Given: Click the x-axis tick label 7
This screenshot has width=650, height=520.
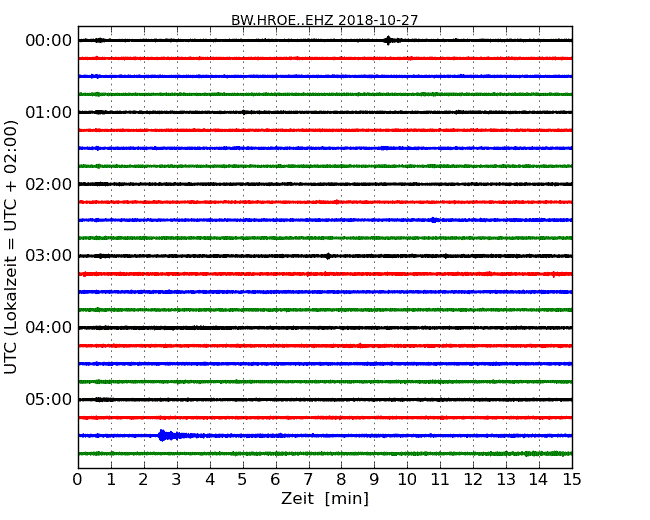Looking at the screenshot, I should pos(308,479).
